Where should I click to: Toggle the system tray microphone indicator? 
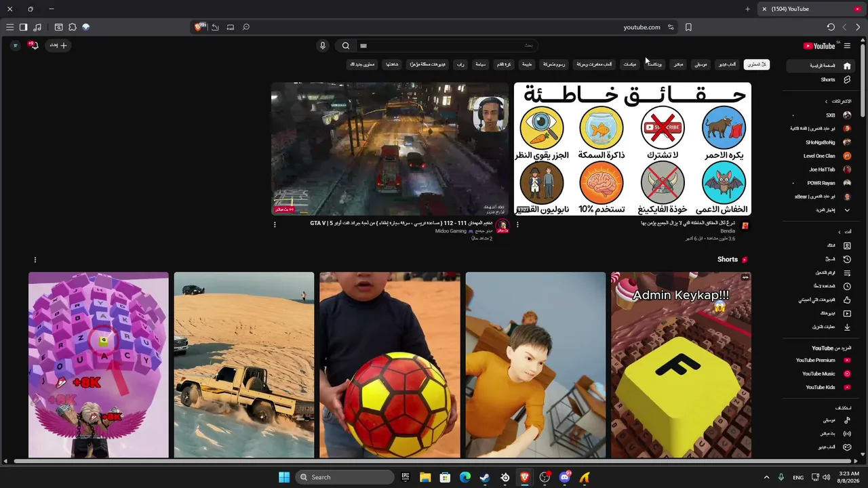[781, 477]
